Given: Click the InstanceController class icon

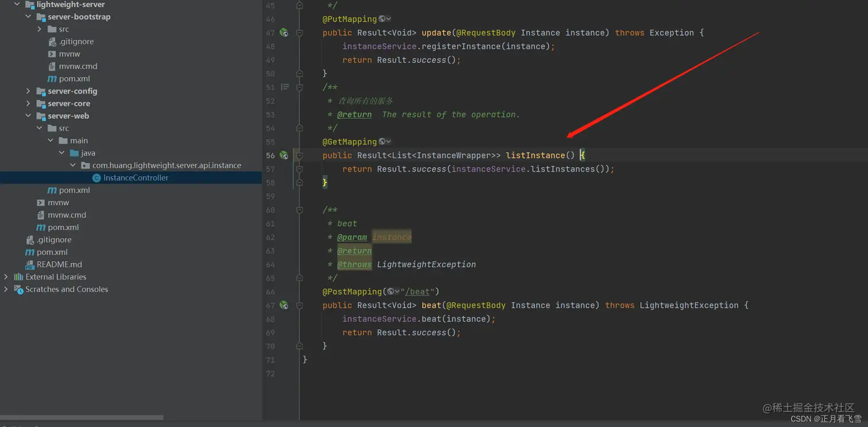Looking at the screenshot, I should coord(96,178).
